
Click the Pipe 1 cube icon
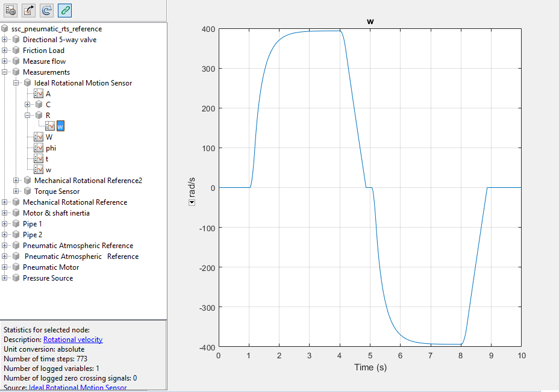point(16,224)
